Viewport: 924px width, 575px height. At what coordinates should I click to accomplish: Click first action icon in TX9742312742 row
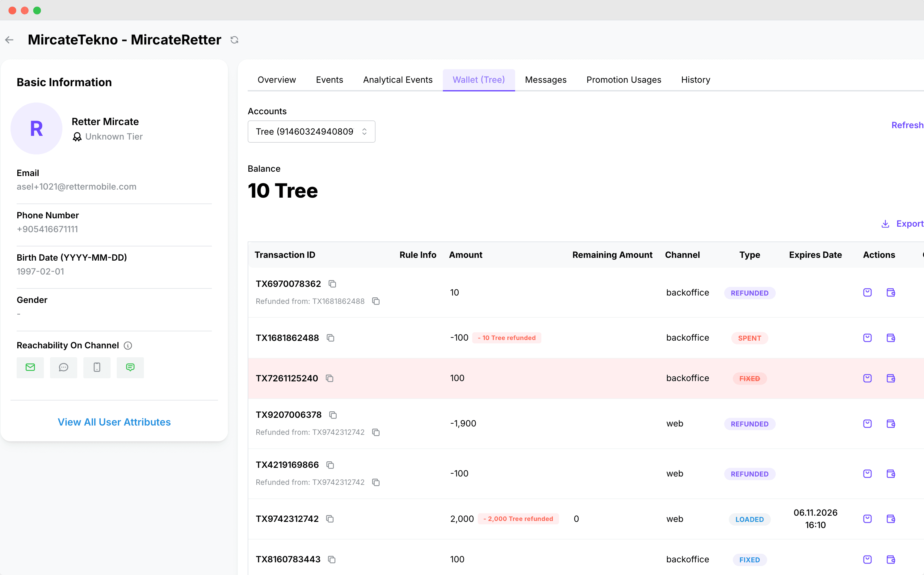(867, 519)
